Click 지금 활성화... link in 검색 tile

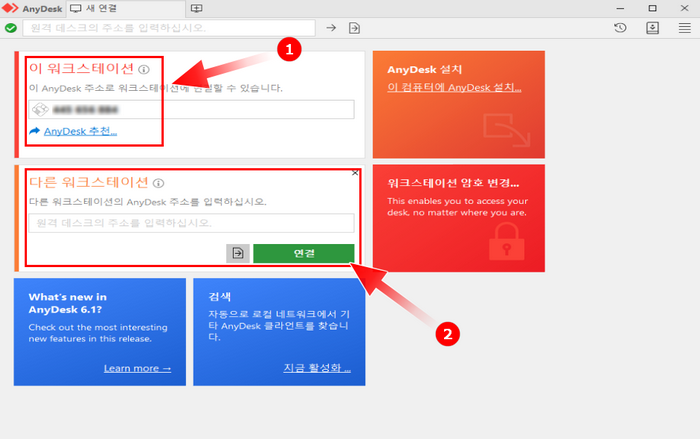coord(317,368)
